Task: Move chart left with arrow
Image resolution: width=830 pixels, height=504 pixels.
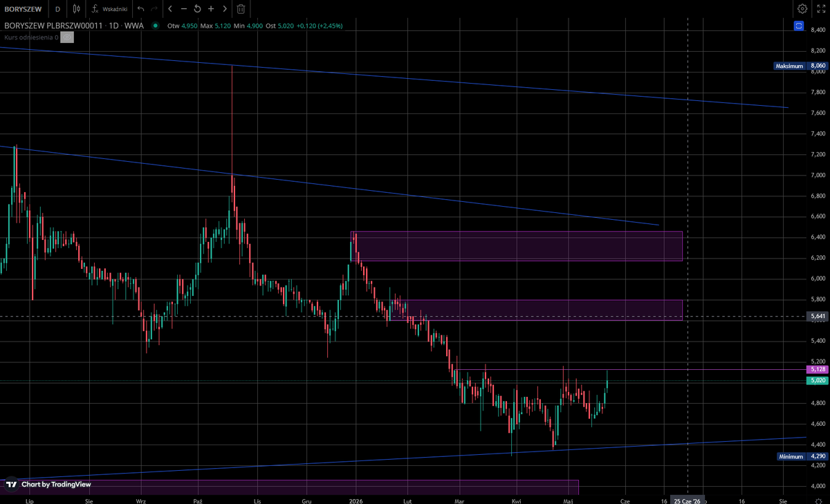Action: (170, 9)
